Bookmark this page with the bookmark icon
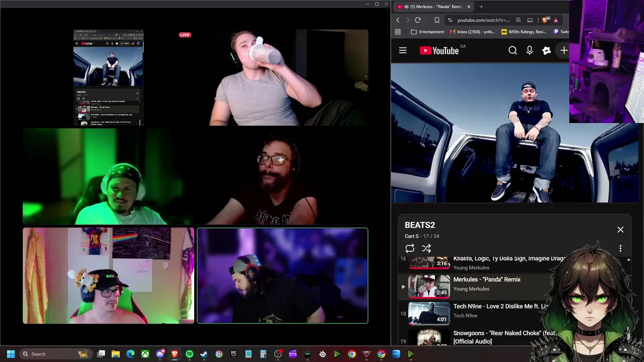 (437, 20)
